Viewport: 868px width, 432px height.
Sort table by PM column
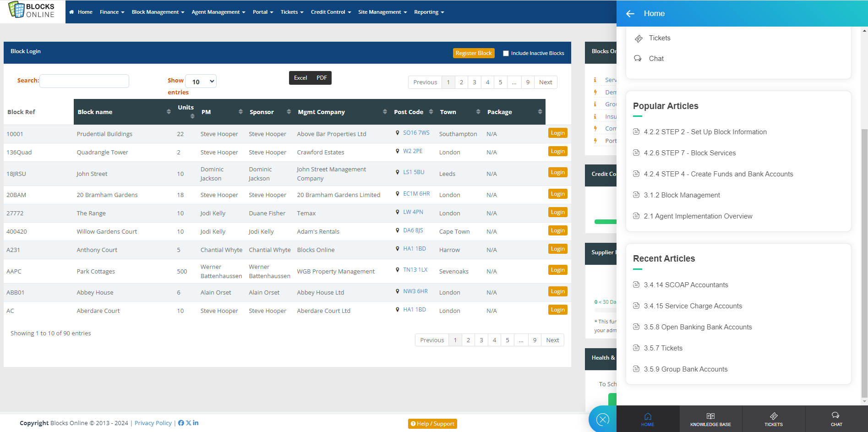point(222,112)
